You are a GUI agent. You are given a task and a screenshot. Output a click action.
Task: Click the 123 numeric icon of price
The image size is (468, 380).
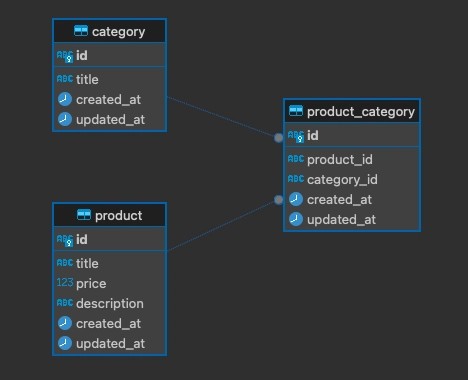pos(65,282)
